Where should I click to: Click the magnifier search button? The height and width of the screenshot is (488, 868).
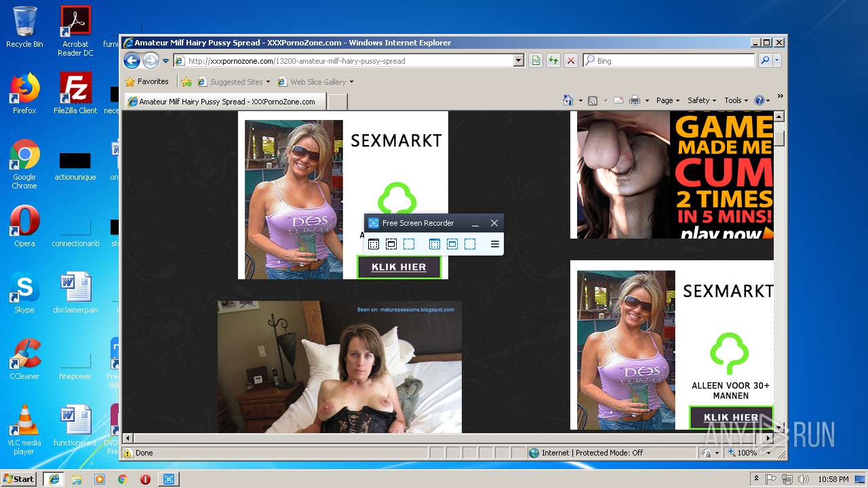coord(765,61)
